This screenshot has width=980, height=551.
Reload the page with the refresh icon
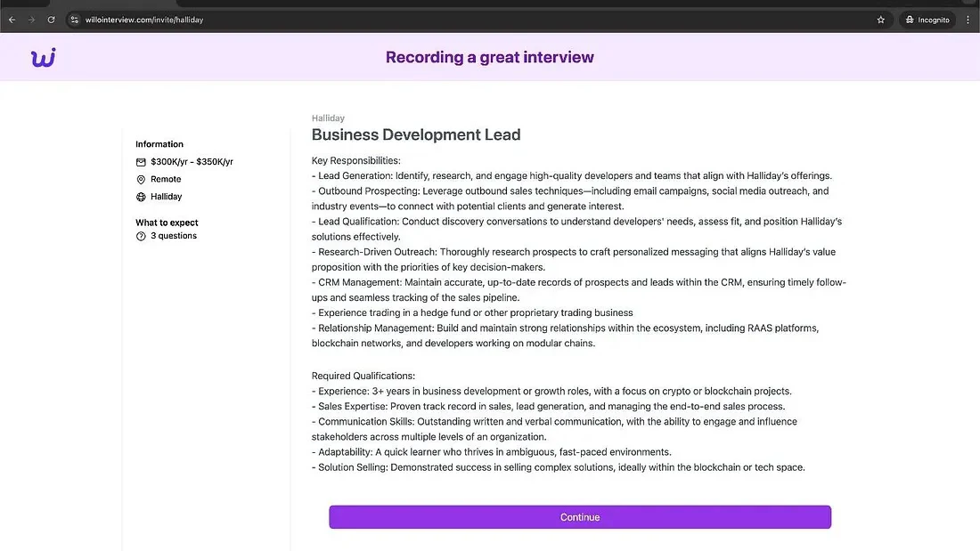51,20
